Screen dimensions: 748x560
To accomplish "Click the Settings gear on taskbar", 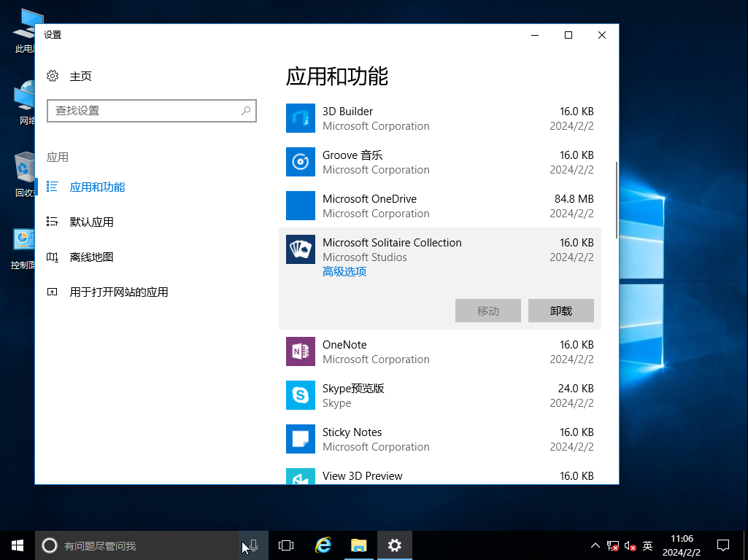I will click(x=395, y=545).
